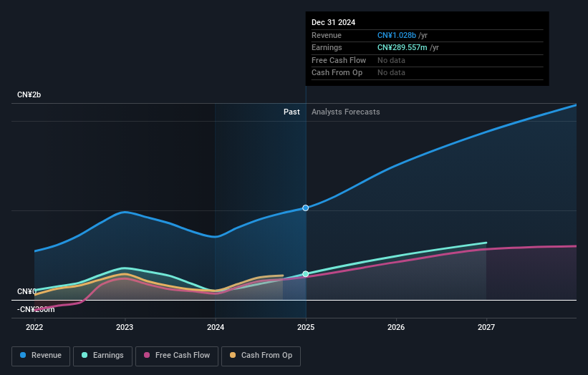This screenshot has width=588, height=375.
Task: Toggle the Revenue series in the legend
Action: tap(41, 355)
